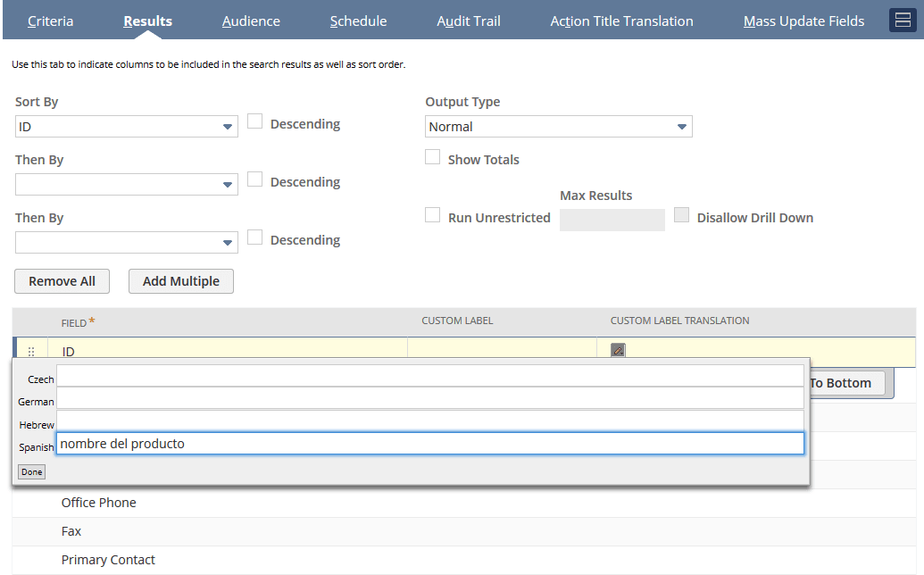Viewport: 924px width, 575px height.
Task: Focus the German translation text field
Action: 429,398
